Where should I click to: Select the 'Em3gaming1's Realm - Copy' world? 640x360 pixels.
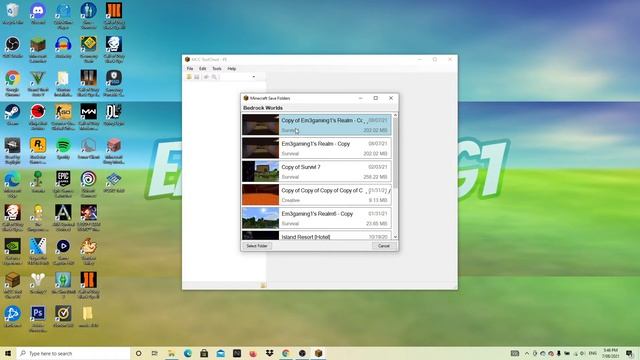tap(316, 148)
